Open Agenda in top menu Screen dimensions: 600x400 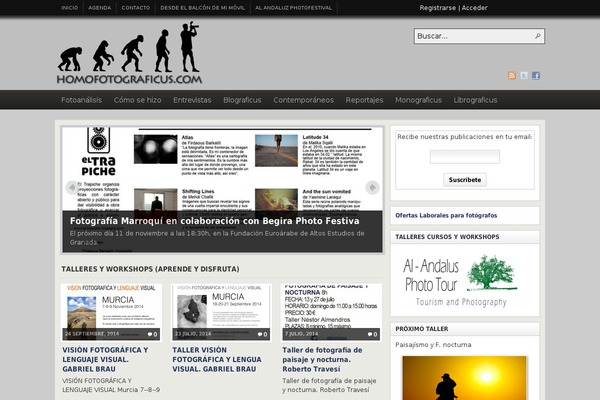(x=99, y=8)
